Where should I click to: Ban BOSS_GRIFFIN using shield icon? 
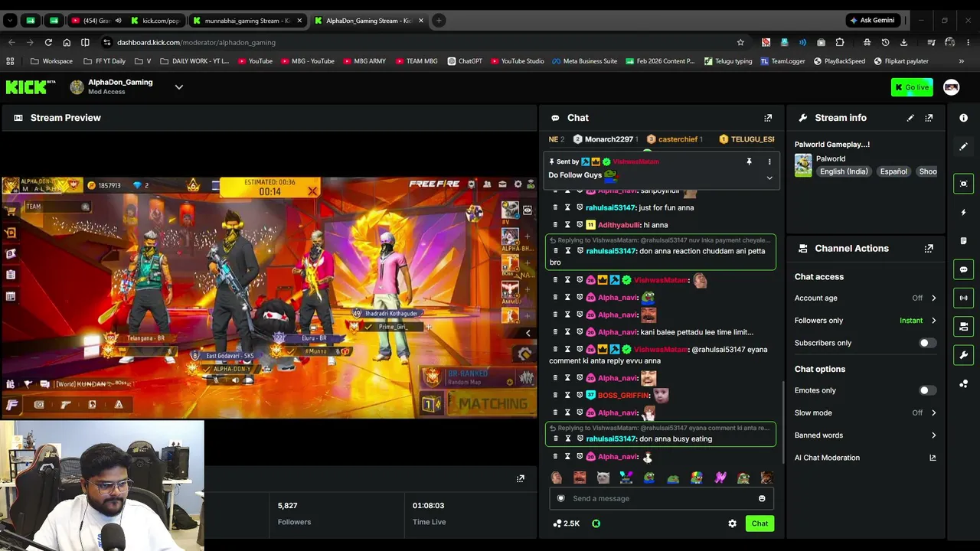click(580, 395)
